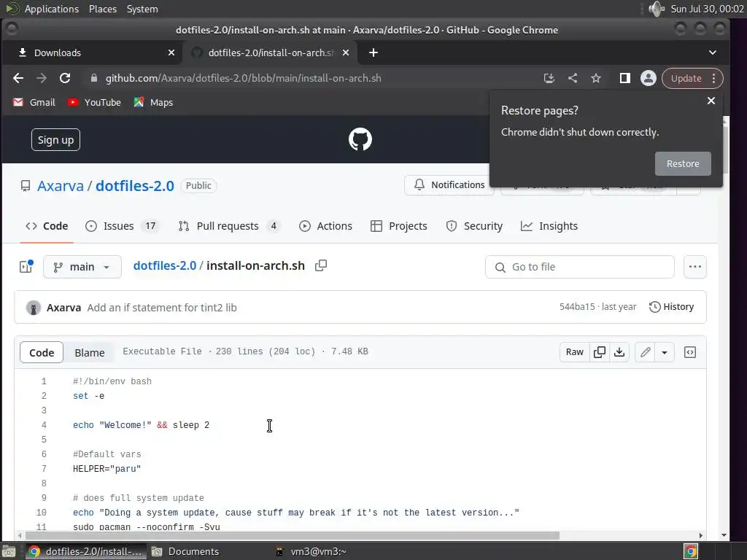Select the repository Code tab
Screen dimensions: 747x560
(x=47, y=226)
